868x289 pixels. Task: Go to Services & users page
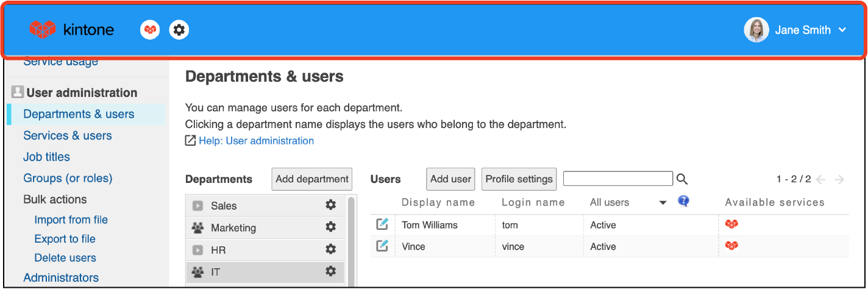(67, 135)
